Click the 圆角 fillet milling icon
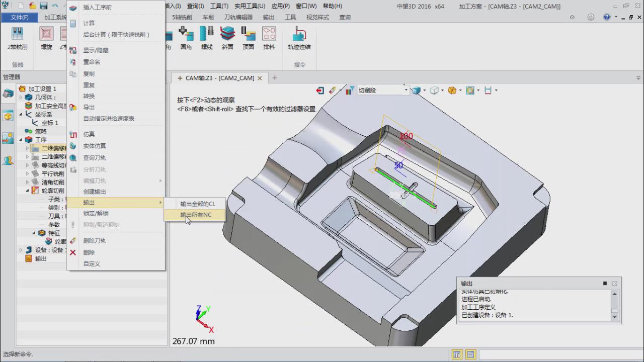The width and height of the screenshot is (644, 362). point(186,38)
